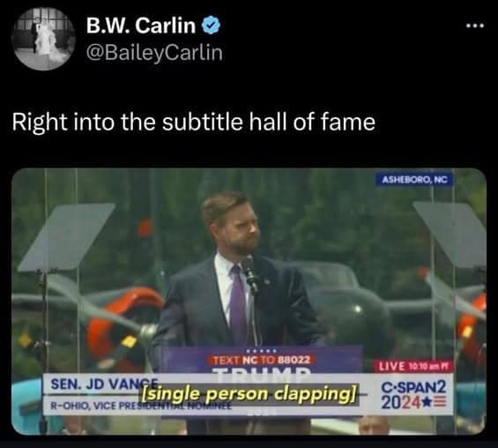Open the three-dot more options menu
Screen dimensions: 498x448
pos(475,26)
